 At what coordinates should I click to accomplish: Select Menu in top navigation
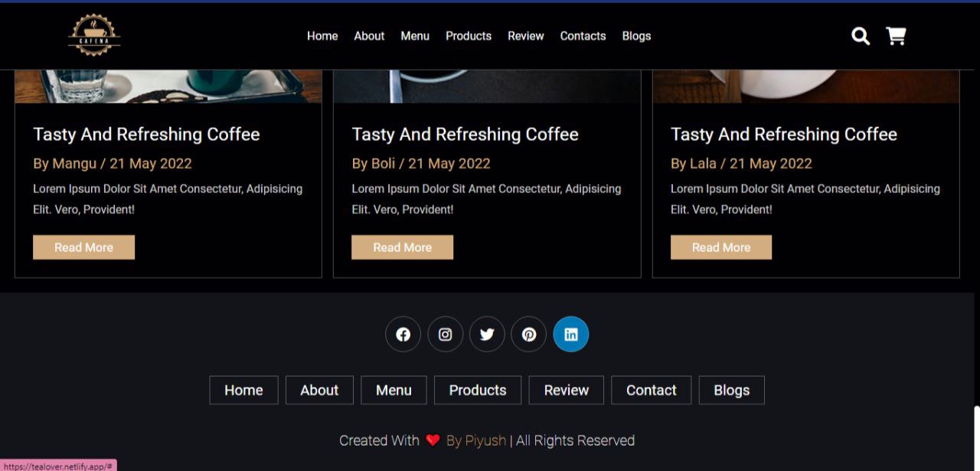[x=415, y=36]
